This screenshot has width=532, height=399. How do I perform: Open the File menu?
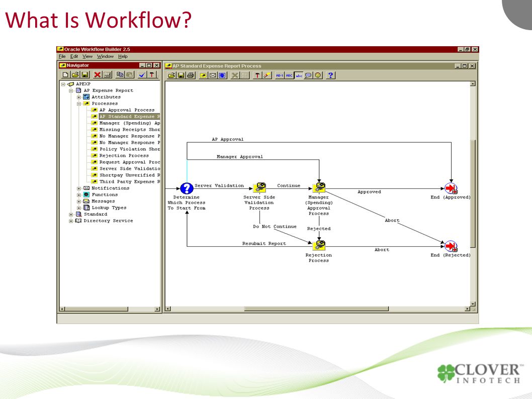pyautogui.click(x=62, y=57)
